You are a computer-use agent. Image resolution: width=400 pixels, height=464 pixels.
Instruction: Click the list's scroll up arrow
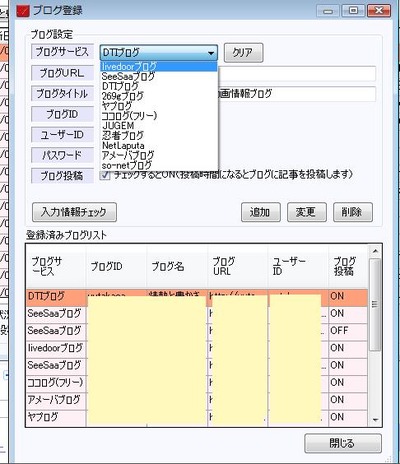[x=375, y=251]
